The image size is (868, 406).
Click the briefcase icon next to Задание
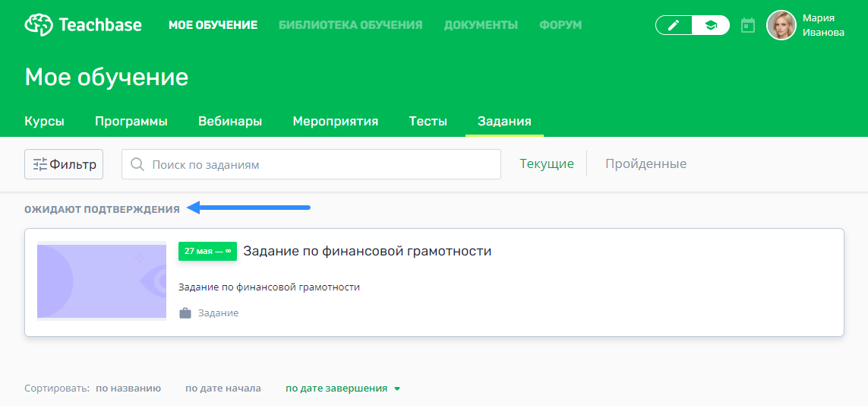point(185,313)
